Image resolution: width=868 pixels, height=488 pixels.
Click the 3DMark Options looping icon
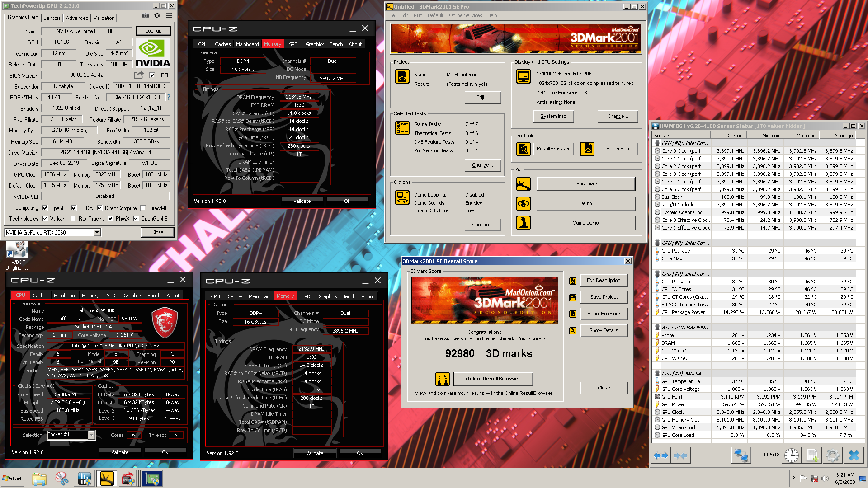point(402,197)
